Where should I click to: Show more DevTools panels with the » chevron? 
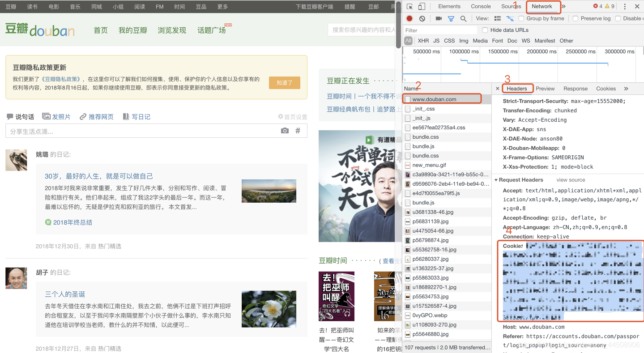pyautogui.click(x=563, y=6)
